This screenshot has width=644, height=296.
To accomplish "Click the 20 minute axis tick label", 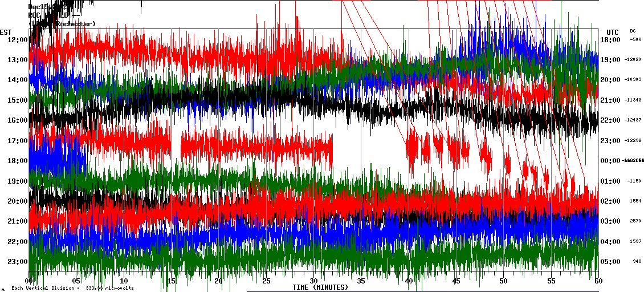I will tap(219, 281).
